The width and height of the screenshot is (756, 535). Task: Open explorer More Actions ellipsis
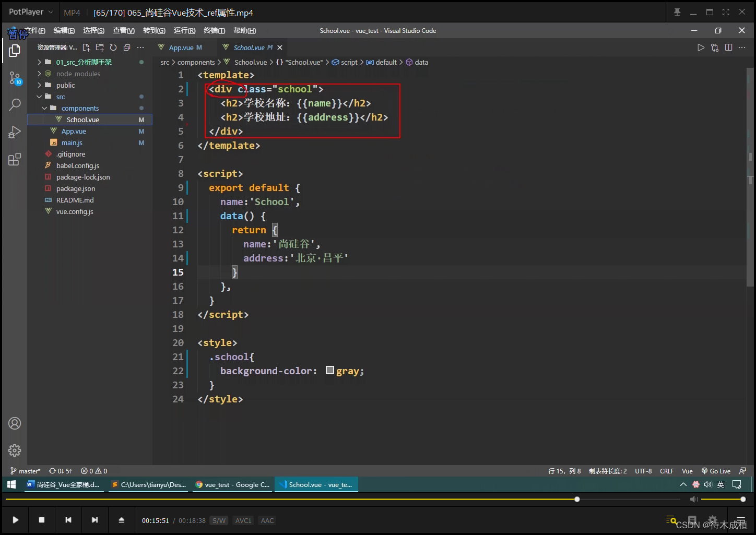coord(140,47)
